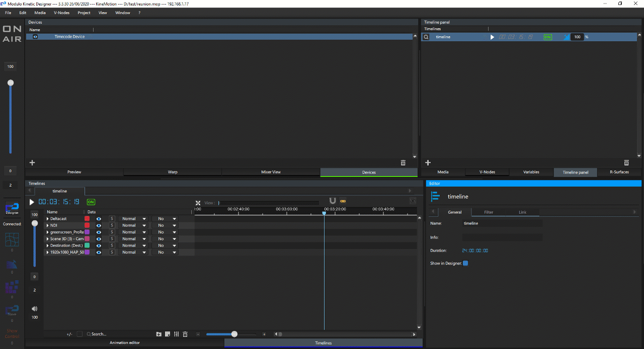Delete selected layer with bottom trash icon
The image size is (644, 349).
click(185, 334)
